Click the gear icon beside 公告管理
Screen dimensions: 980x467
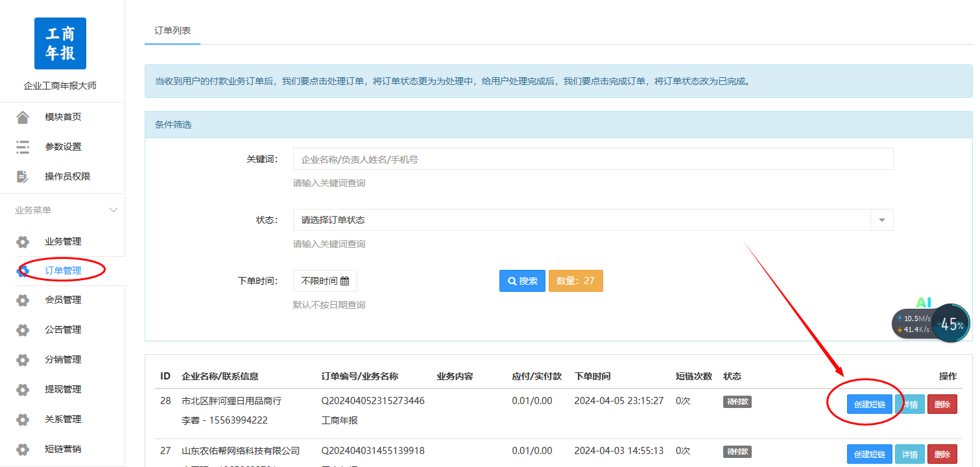point(23,330)
